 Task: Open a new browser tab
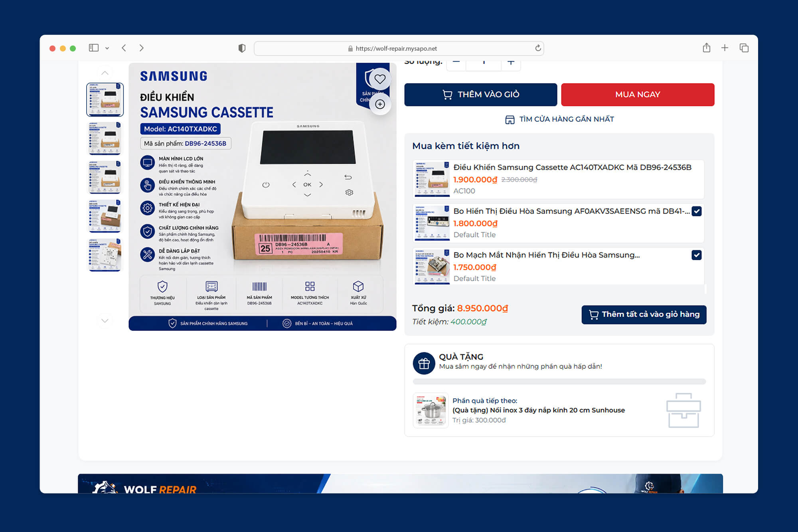(x=725, y=48)
